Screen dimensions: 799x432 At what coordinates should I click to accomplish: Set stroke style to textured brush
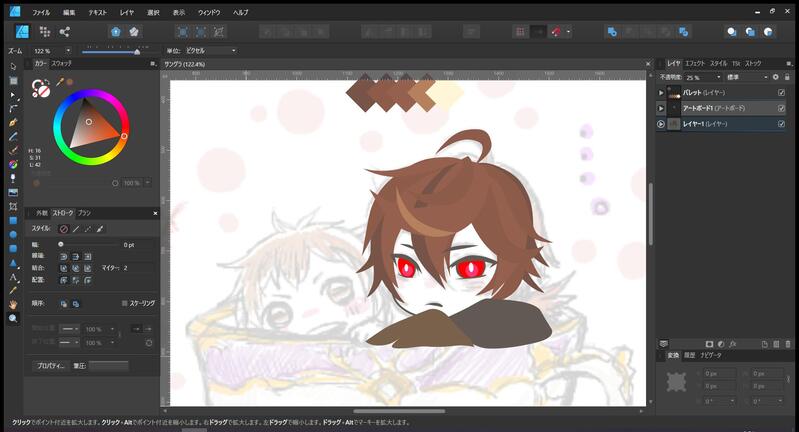pyautogui.click(x=100, y=229)
